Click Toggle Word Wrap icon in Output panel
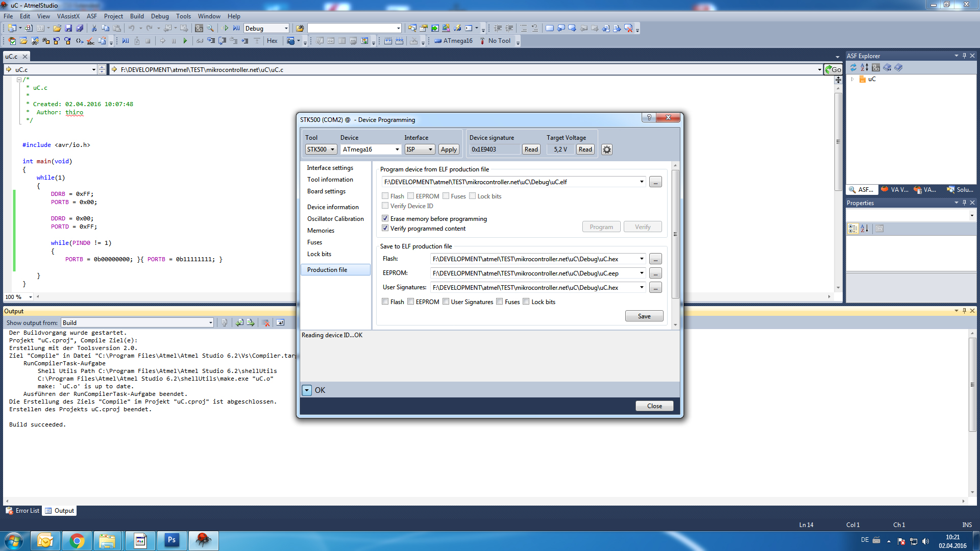 [x=280, y=322]
